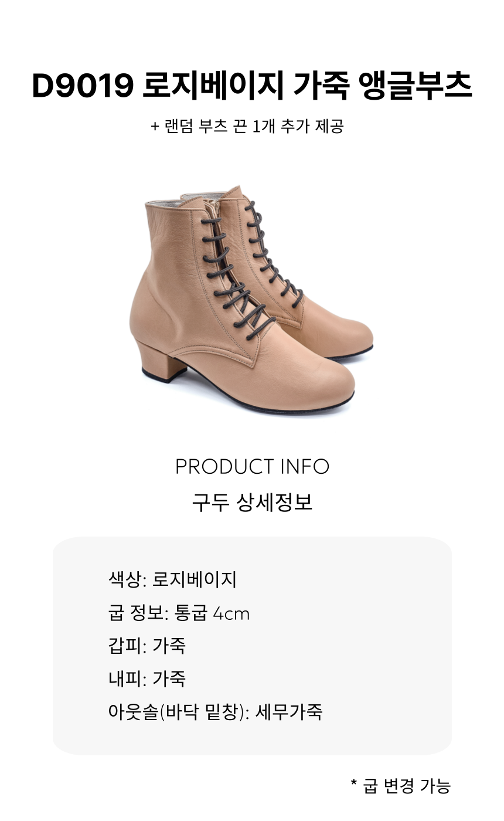504x821 pixels.
Task: Click the * 굽 변경 가능 note
Action: pyautogui.click(x=400, y=786)
